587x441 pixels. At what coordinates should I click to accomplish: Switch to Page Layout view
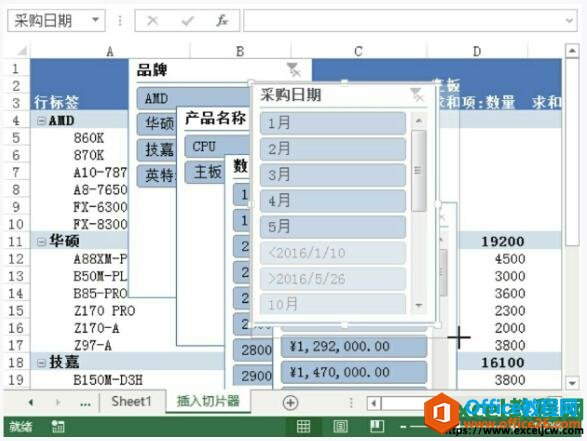[340, 426]
